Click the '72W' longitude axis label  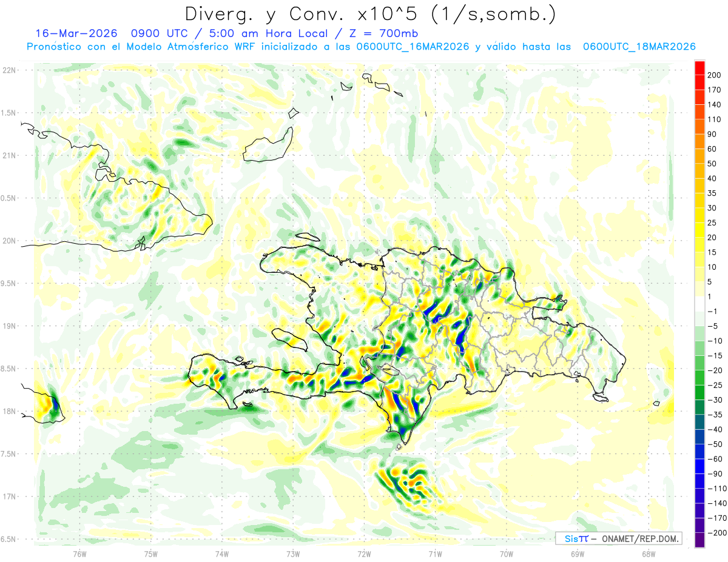pos(364,553)
